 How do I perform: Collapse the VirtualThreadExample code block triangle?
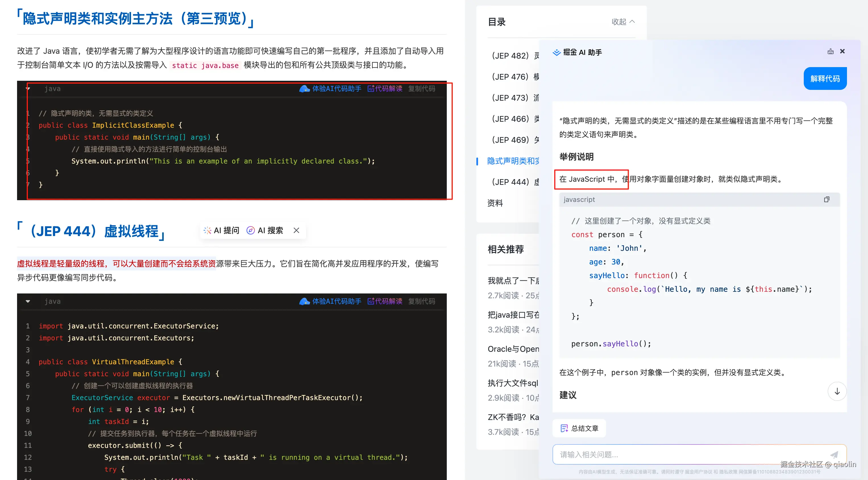(28, 301)
